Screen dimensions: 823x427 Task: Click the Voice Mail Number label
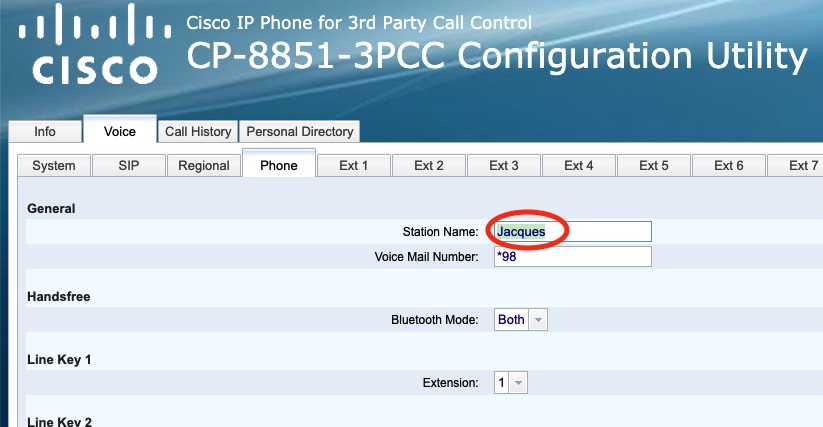coord(426,257)
